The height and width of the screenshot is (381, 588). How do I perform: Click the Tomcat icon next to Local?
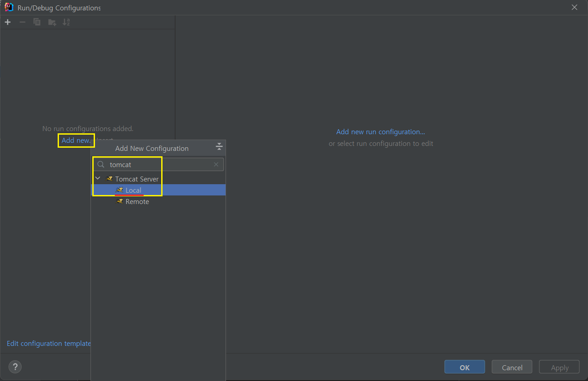click(x=119, y=190)
